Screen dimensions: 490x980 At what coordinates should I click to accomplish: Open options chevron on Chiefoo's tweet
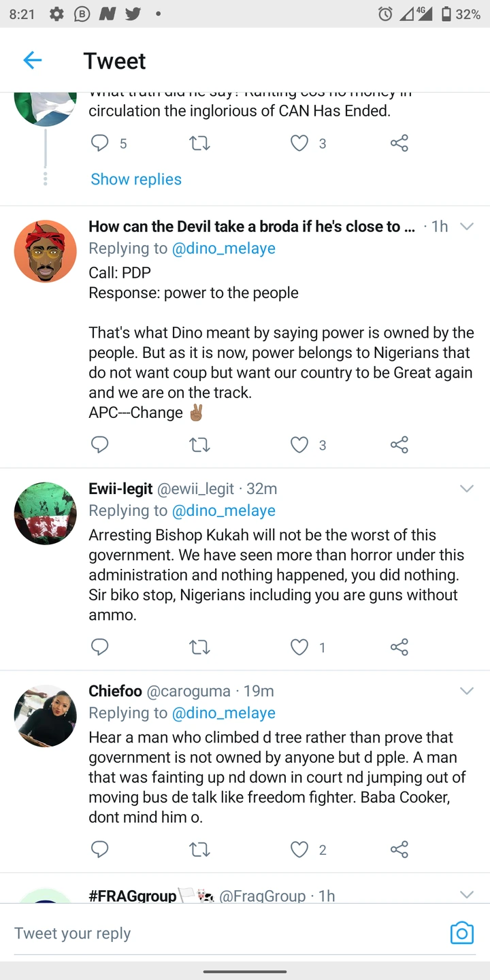466,691
